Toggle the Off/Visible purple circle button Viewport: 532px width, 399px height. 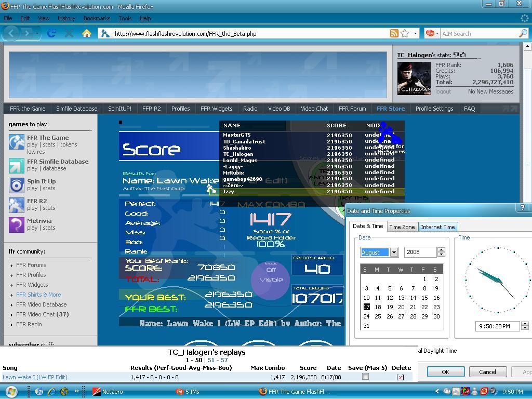[x=271, y=280]
